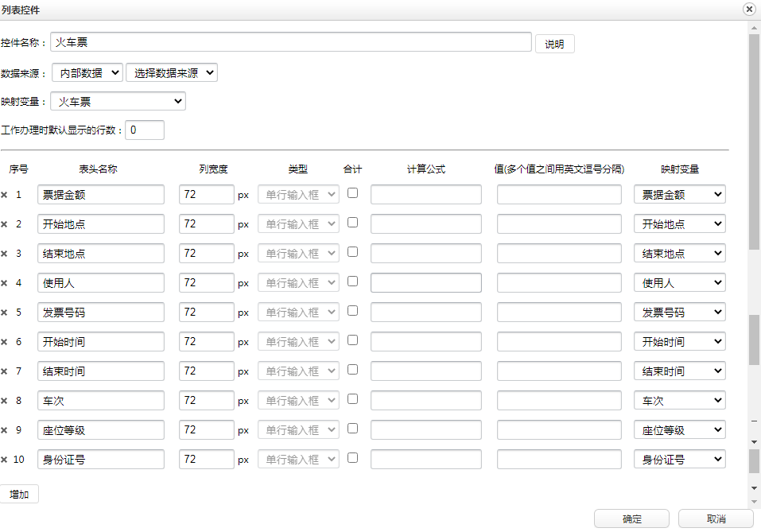Click the × icon beside row 5
Image resolution: width=761 pixels, height=532 pixels.
pos(4,313)
